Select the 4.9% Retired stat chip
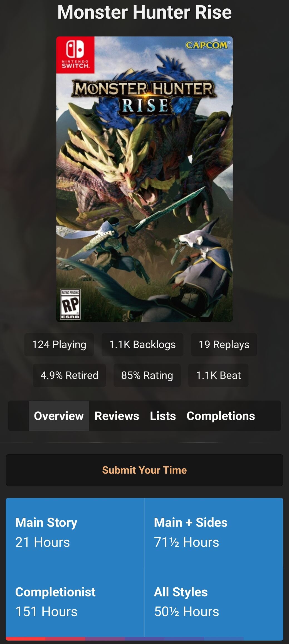The width and height of the screenshot is (289, 644). pyautogui.click(x=69, y=375)
